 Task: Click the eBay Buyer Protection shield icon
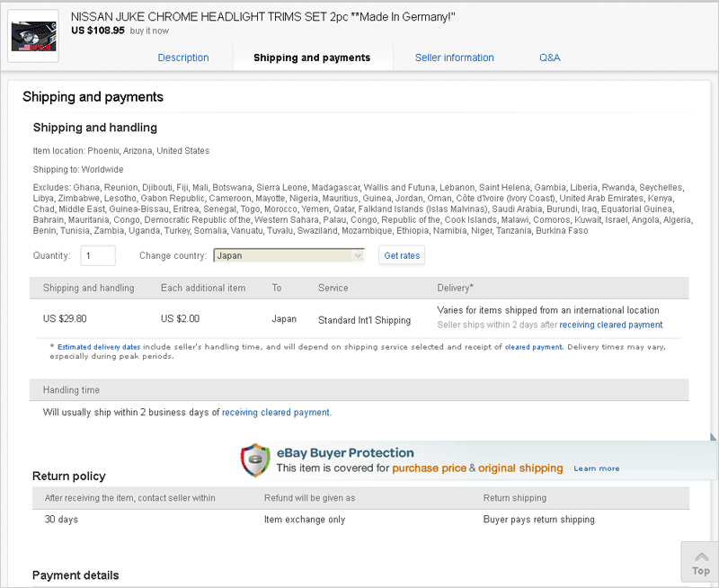[x=255, y=460]
